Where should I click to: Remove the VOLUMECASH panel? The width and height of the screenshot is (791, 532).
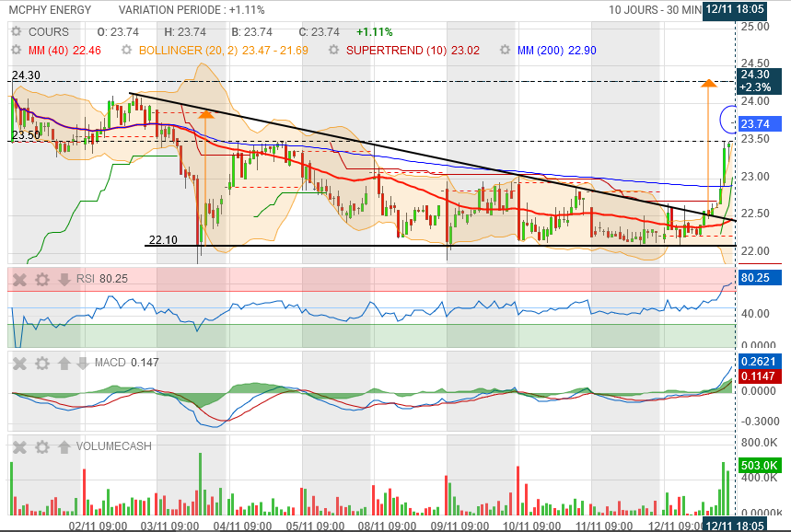click(x=19, y=446)
